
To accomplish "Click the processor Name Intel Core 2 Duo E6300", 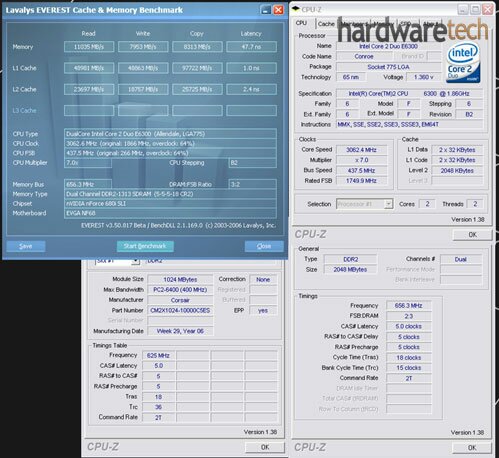I will pyautogui.click(x=389, y=46).
